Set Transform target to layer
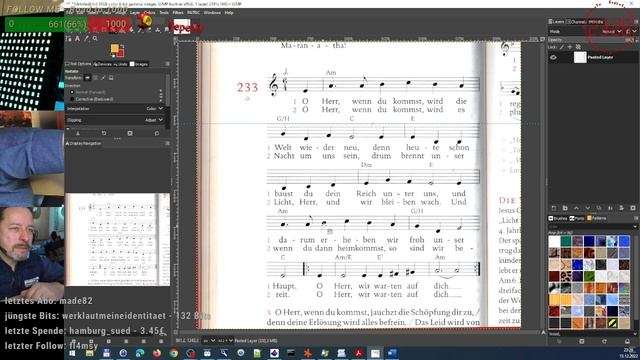Viewport: 640px width, 360px height. point(87,78)
